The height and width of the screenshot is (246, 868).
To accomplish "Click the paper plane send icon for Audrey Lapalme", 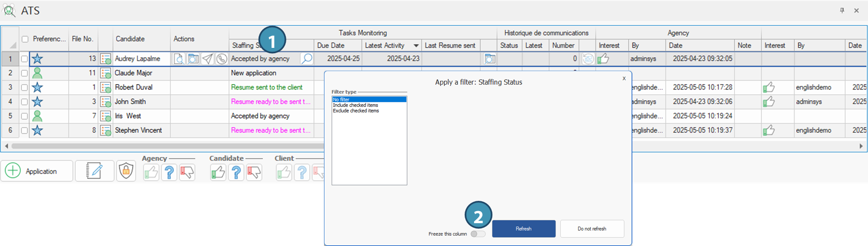I will pos(207,59).
